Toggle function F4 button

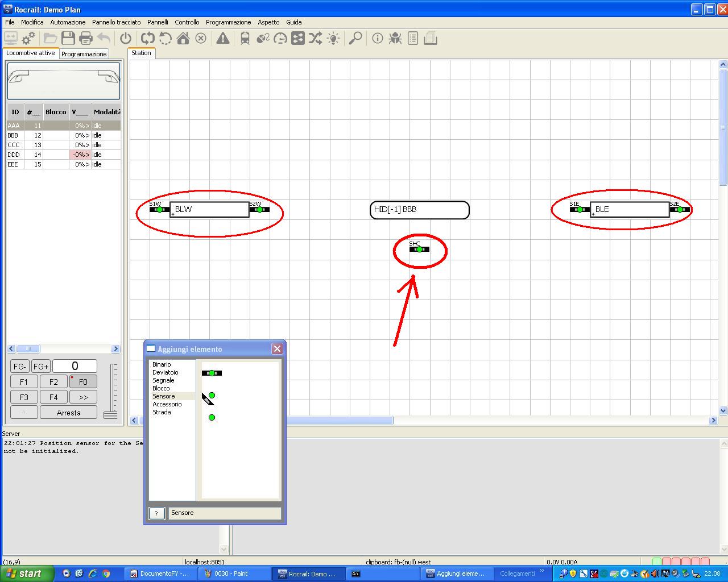53,397
